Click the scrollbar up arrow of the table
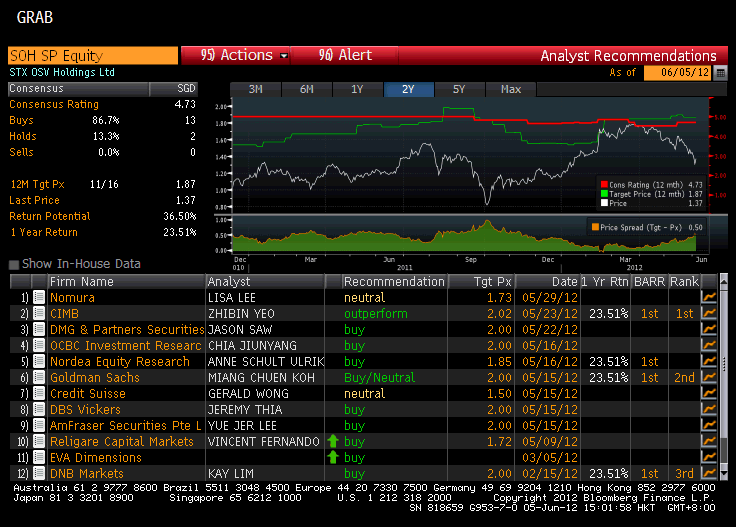 click(x=724, y=281)
